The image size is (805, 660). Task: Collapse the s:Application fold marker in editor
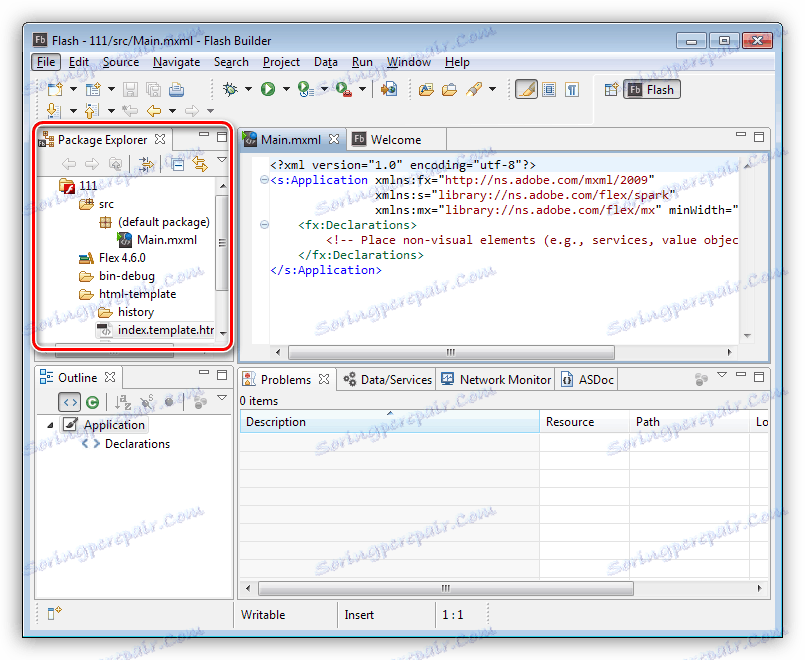point(264,180)
